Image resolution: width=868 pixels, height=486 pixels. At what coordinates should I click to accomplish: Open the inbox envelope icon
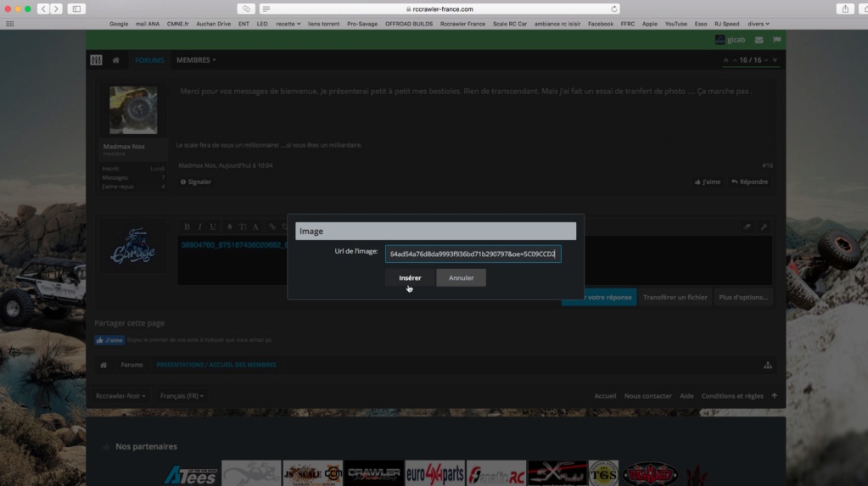(x=759, y=40)
